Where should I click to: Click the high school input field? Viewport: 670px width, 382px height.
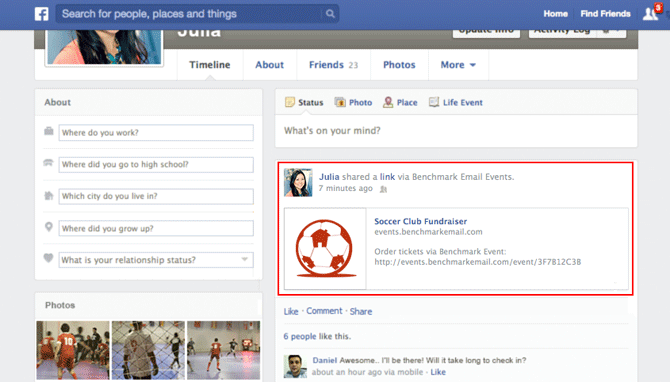tap(156, 165)
